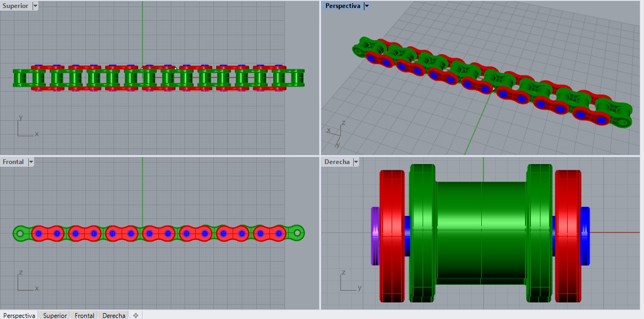Add a new viewport tab with the plus
644x319 pixels.
pos(135,315)
